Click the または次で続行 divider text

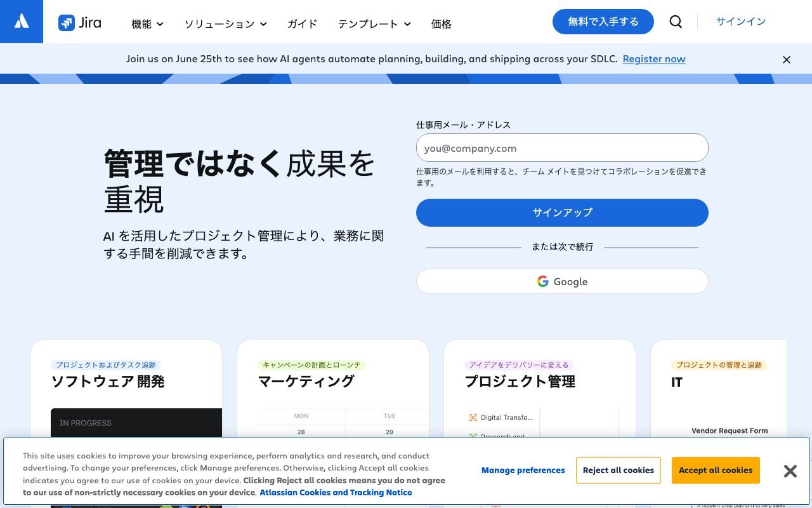coord(562,247)
